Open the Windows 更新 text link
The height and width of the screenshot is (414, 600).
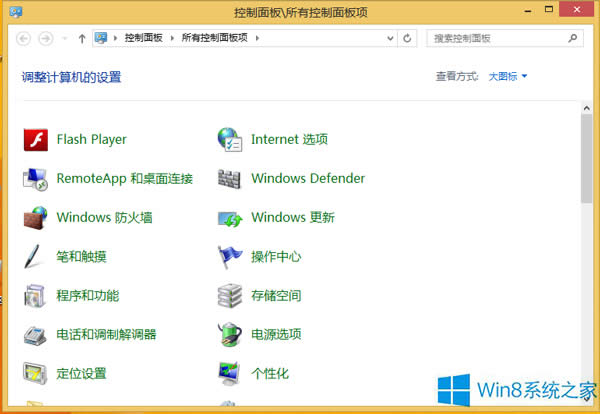(293, 217)
